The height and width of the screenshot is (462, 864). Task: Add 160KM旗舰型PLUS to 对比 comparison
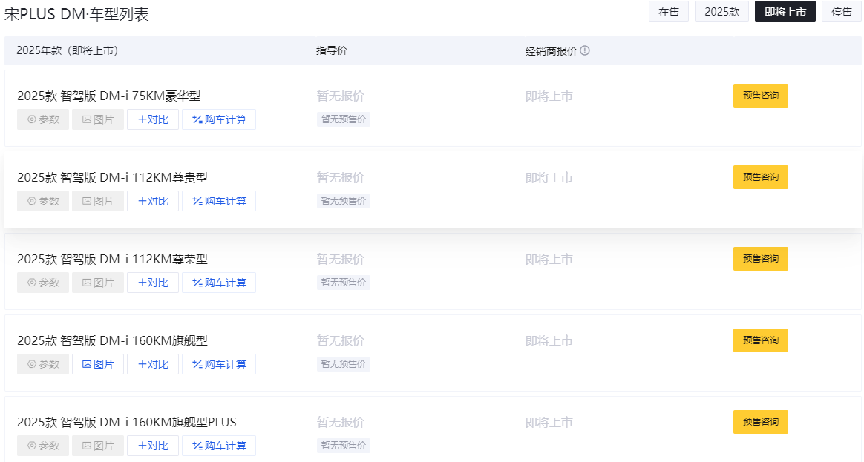[153, 445]
